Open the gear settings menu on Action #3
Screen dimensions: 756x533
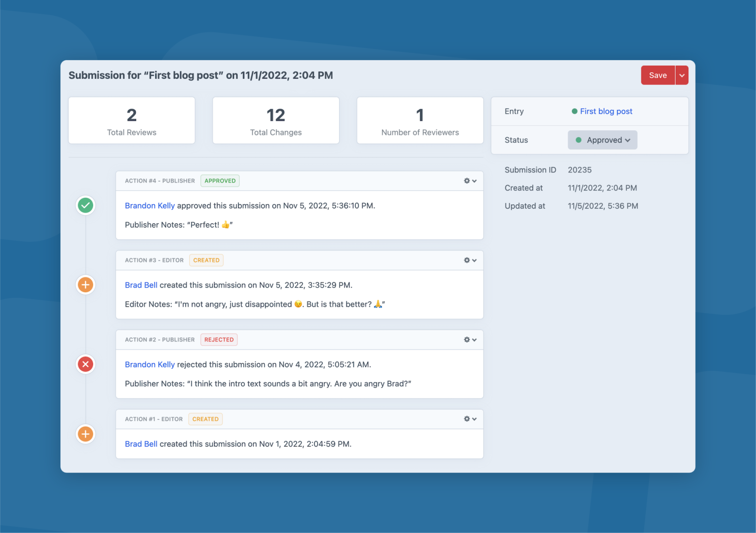(x=470, y=260)
